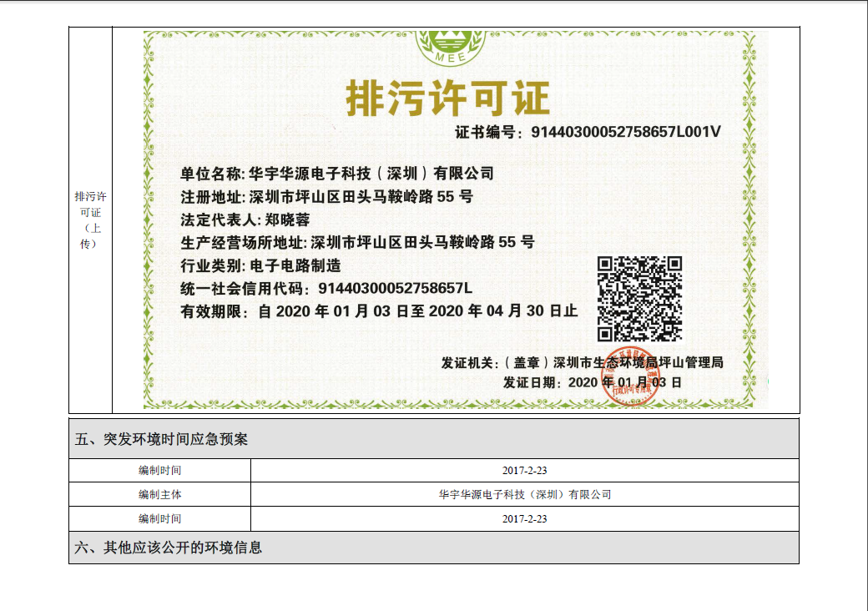Click the 编制主体 label cell
Screen dimensions: 868x611
click(x=160, y=494)
